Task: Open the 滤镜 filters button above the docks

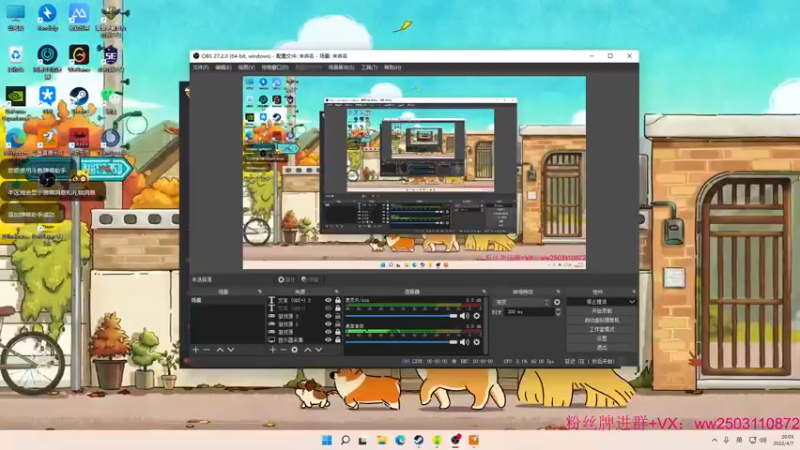Action: [x=310, y=280]
